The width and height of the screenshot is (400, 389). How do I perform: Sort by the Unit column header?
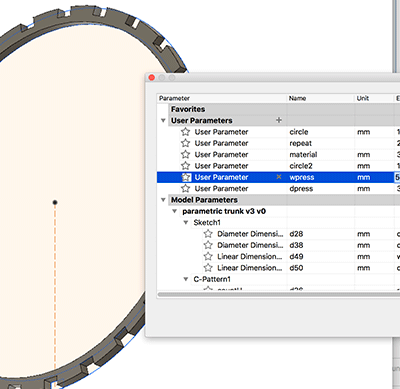click(x=374, y=98)
